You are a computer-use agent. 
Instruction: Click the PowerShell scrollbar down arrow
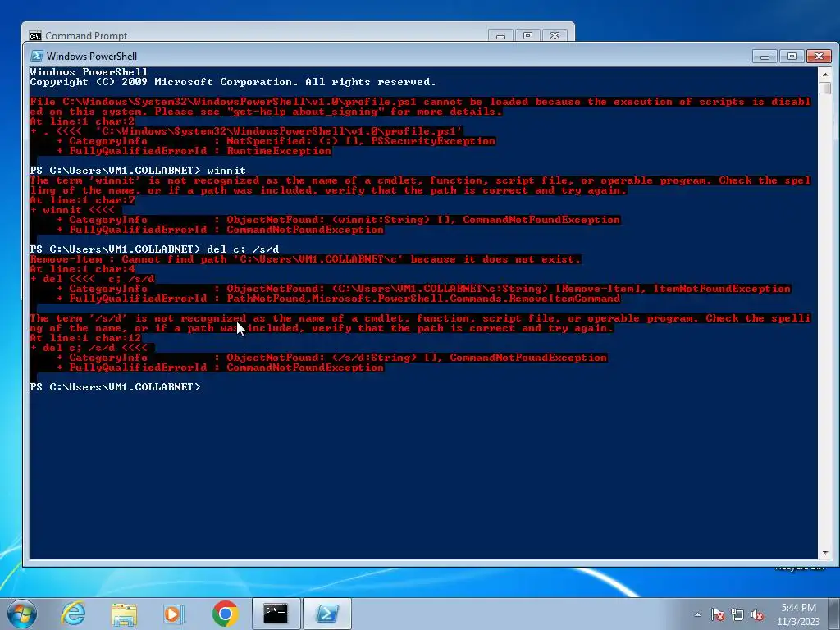tap(825, 552)
